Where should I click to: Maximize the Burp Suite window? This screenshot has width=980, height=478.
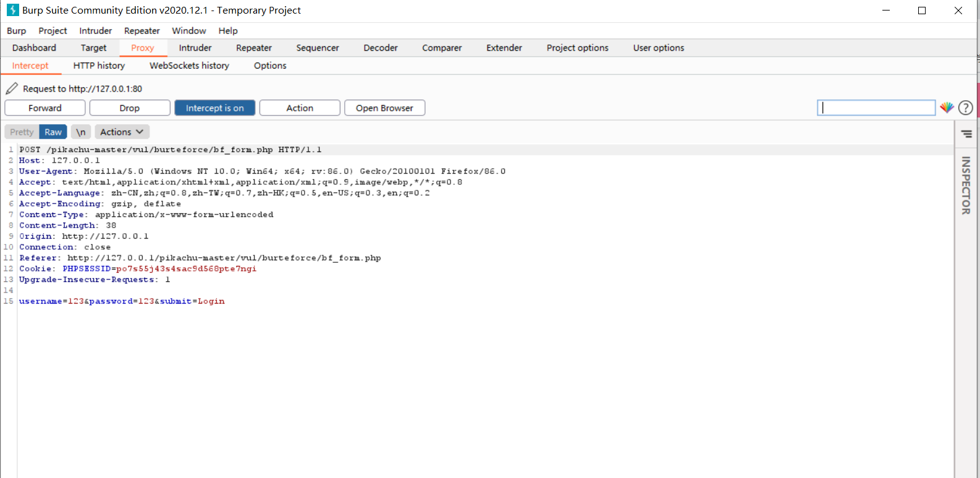922,11
